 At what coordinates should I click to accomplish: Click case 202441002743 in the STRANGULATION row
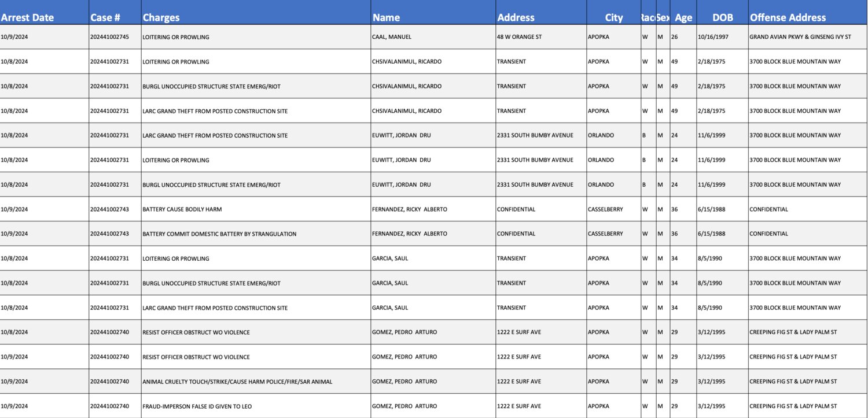[x=109, y=234]
